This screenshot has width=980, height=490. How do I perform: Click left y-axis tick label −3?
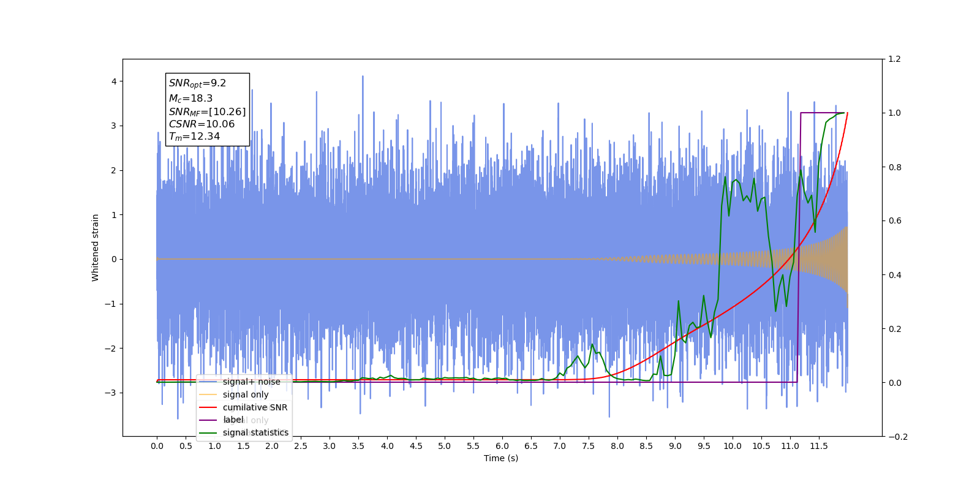pos(110,393)
